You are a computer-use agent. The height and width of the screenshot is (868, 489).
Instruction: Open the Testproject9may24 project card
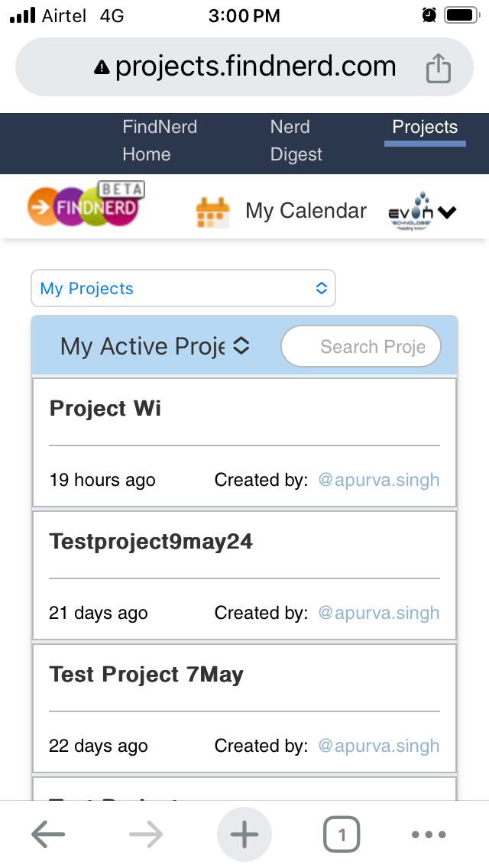(x=244, y=575)
